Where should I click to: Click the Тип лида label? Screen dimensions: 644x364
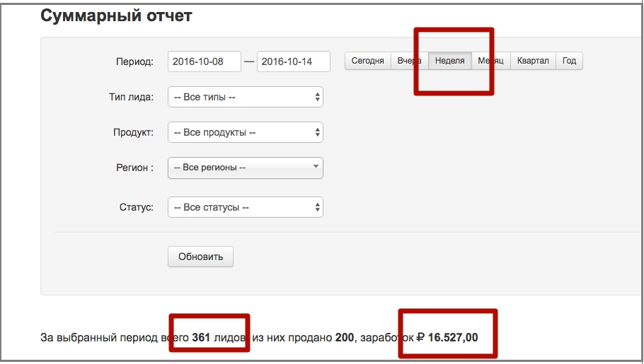pyautogui.click(x=126, y=97)
